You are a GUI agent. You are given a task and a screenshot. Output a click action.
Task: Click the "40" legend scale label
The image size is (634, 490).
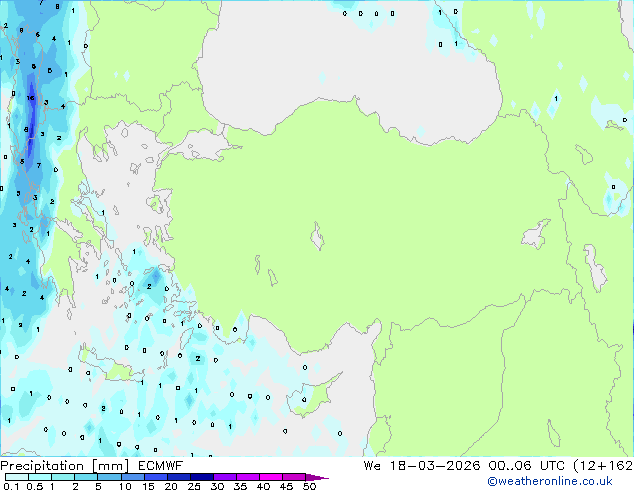coord(263,486)
